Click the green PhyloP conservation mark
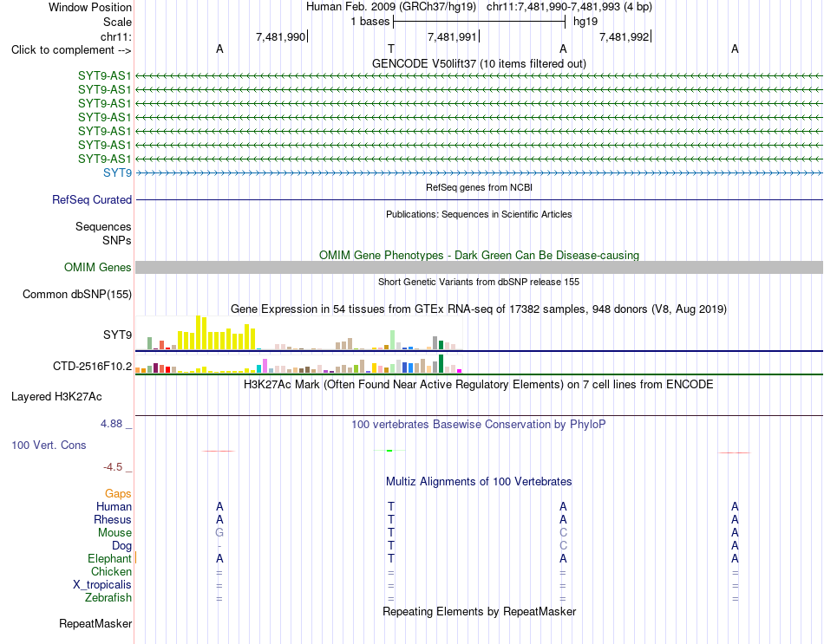Viewport: 824px width, 644px height. point(389,450)
